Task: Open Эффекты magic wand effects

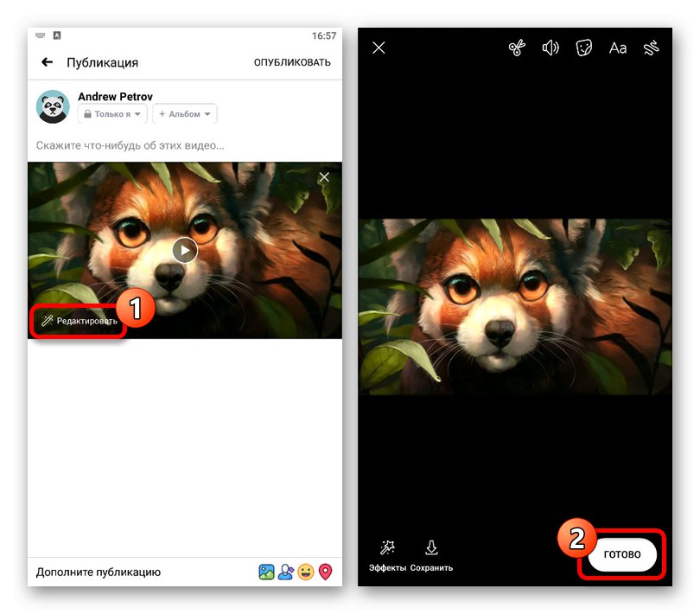Action: pos(387,555)
